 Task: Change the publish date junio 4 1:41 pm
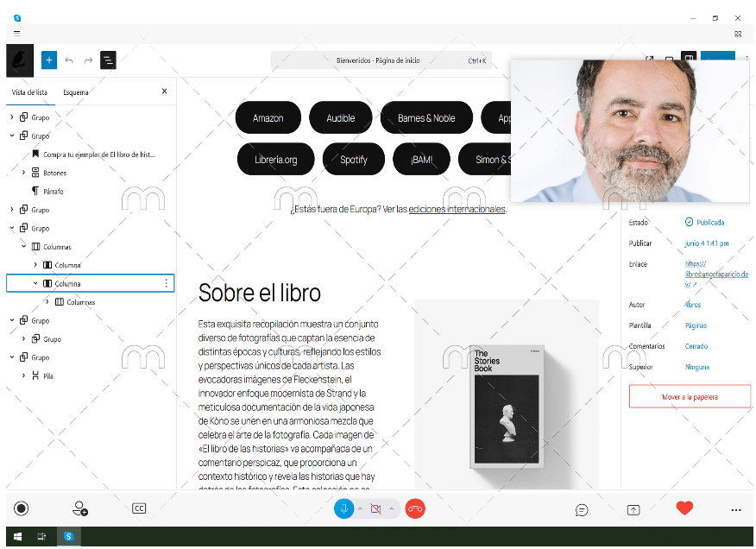click(706, 243)
